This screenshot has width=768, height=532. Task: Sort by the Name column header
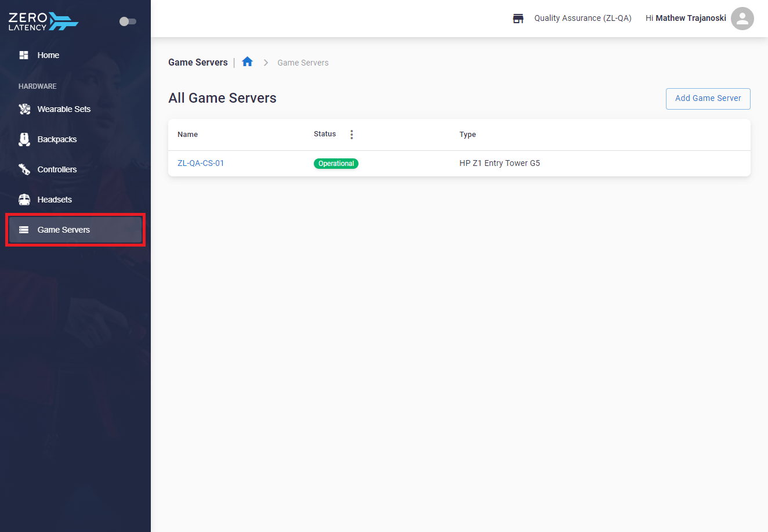187,135
